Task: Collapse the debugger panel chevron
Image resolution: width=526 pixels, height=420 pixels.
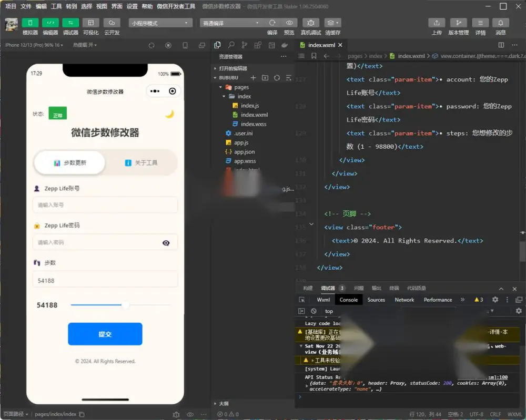Action: (x=501, y=289)
